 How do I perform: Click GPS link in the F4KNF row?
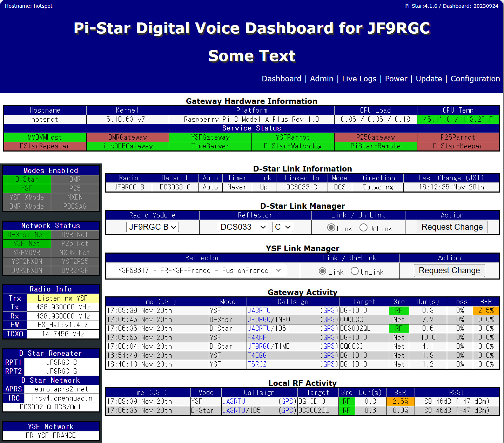point(329,337)
